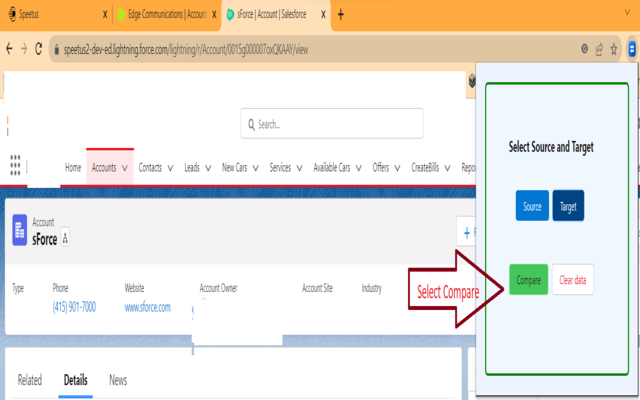640x400 pixels.
Task: Click the browser address bar URL
Action: tap(186, 50)
